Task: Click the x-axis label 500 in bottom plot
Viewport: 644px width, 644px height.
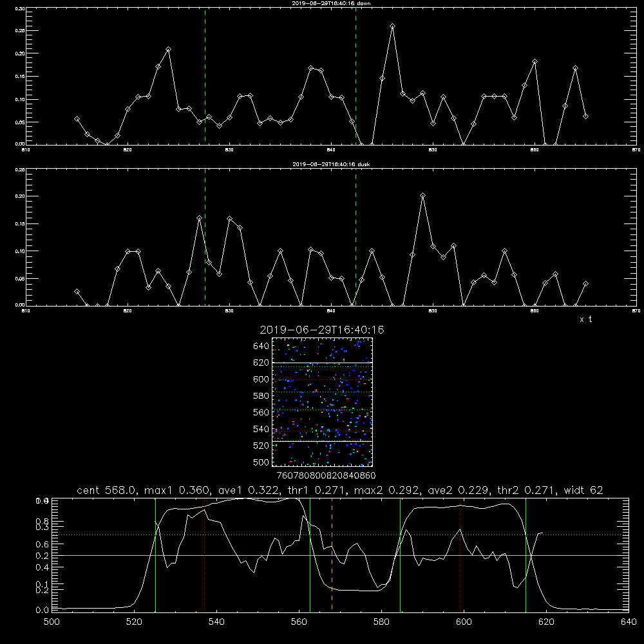Action: pyautogui.click(x=52, y=622)
